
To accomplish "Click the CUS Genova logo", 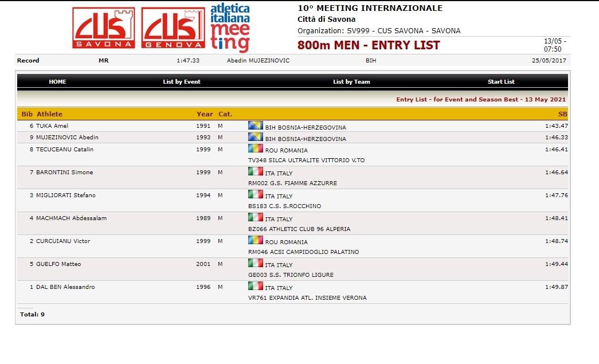I will click(x=173, y=28).
